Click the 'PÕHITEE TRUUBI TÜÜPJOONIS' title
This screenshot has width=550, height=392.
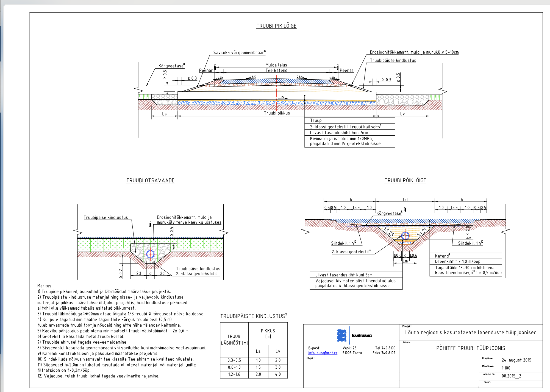(470, 348)
